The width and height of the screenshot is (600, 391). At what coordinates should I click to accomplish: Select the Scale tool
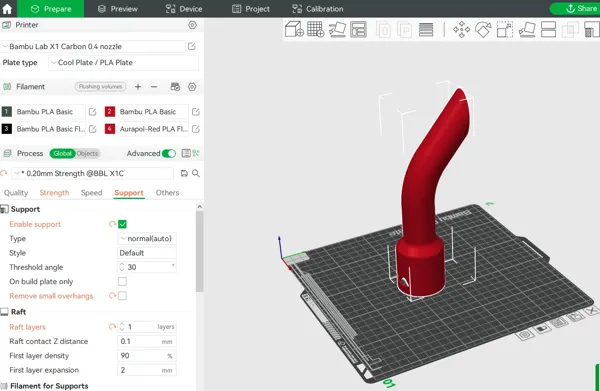pos(505,29)
